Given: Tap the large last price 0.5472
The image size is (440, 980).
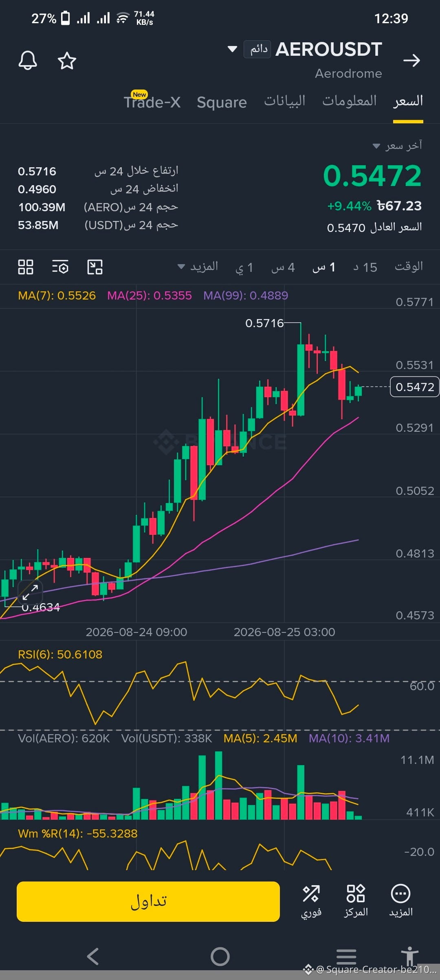Looking at the screenshot, I should [372, 176].
